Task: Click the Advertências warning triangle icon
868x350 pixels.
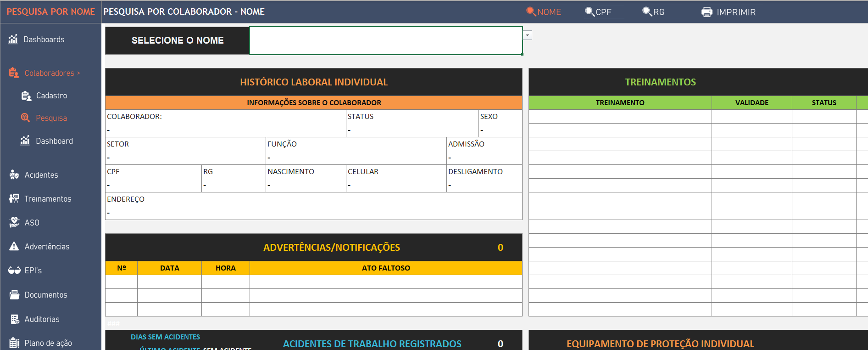Action: (x=14, y=247)
